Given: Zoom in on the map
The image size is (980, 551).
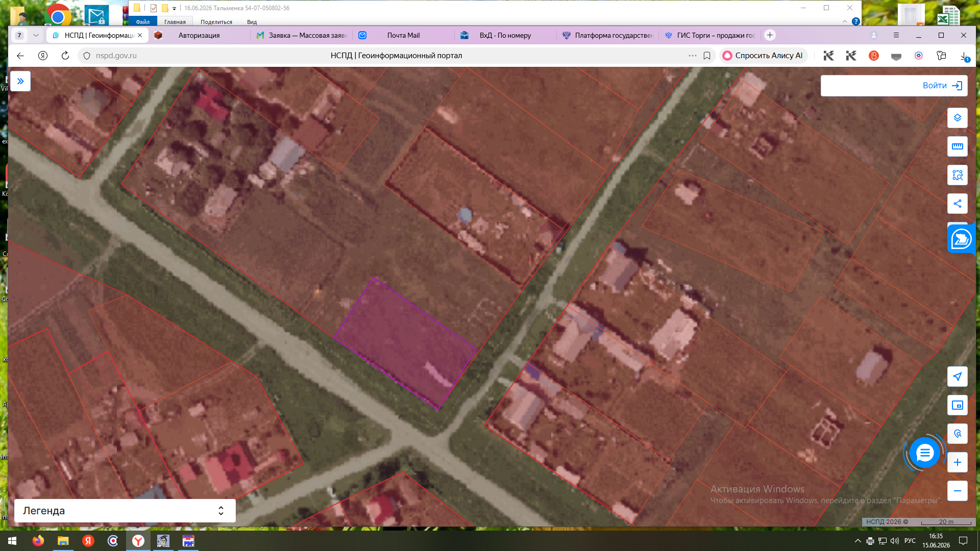Looking at the screenshot, I should click(x=957, y=462).
